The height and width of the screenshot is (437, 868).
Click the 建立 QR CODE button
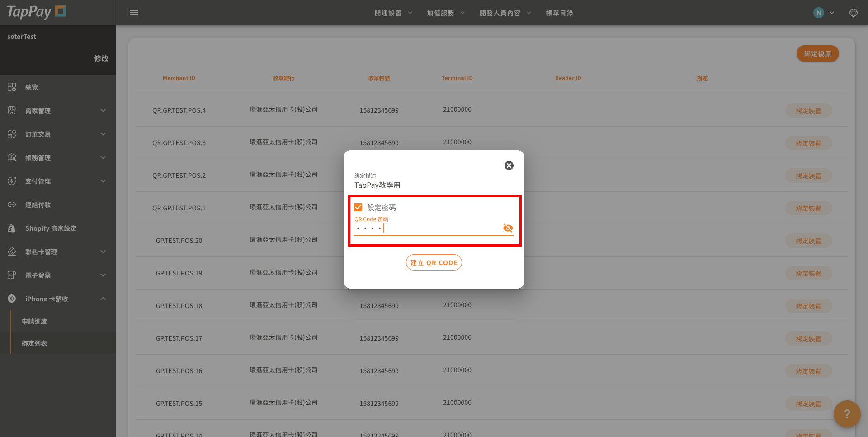[434, 263]
